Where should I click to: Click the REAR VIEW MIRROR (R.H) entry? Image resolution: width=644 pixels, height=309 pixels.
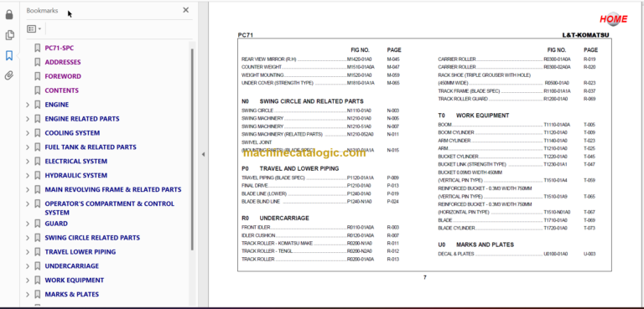coord(320,59)
